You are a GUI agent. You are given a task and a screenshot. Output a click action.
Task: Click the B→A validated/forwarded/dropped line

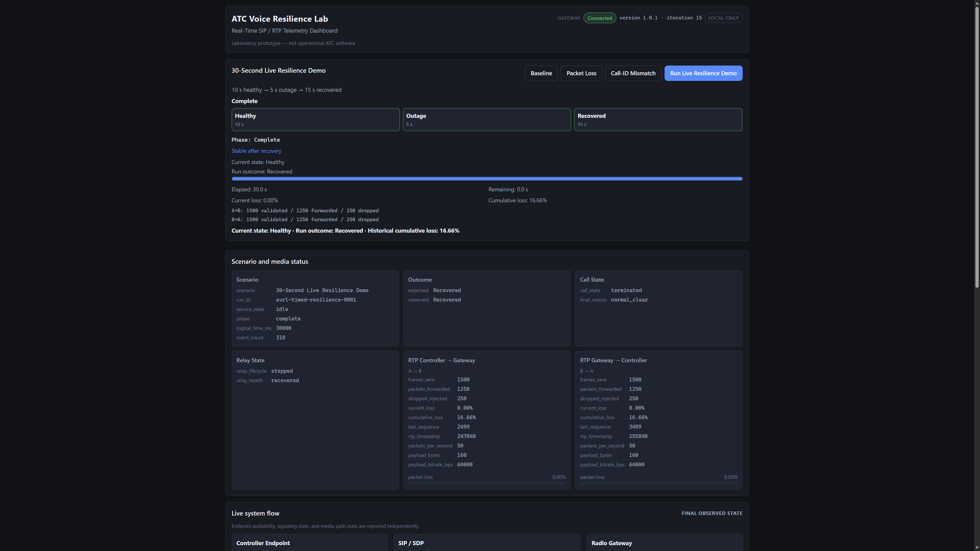[305, 219]
